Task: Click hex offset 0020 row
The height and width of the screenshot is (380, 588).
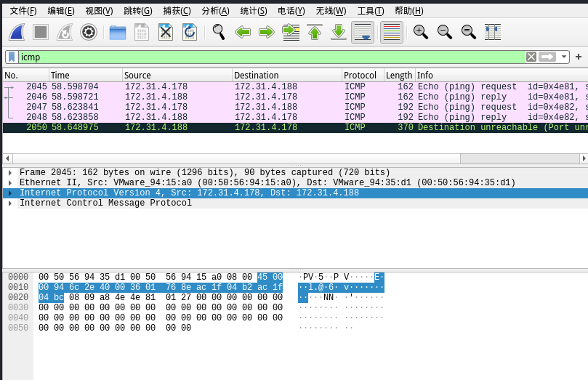Action: click(x=18, y=297)
